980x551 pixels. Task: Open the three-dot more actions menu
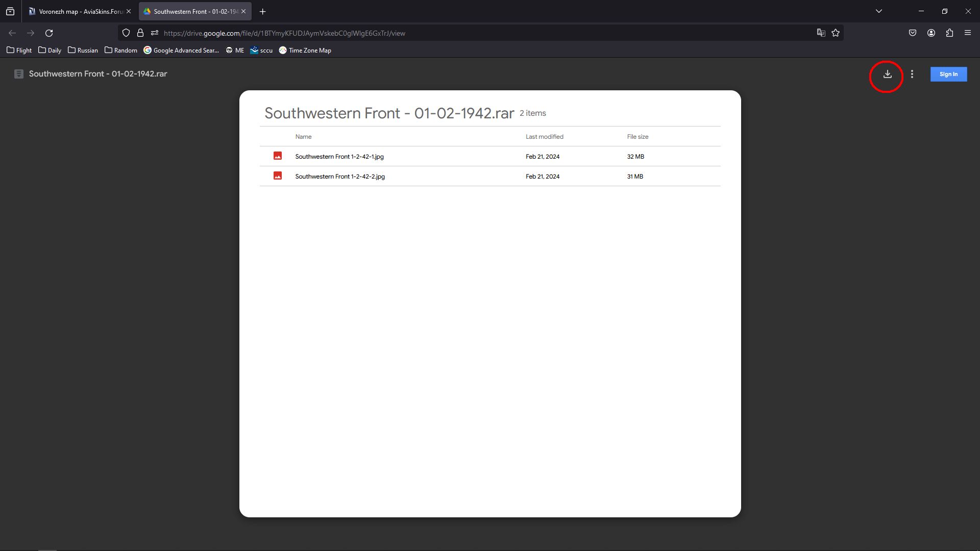click(x=912, y=74)
